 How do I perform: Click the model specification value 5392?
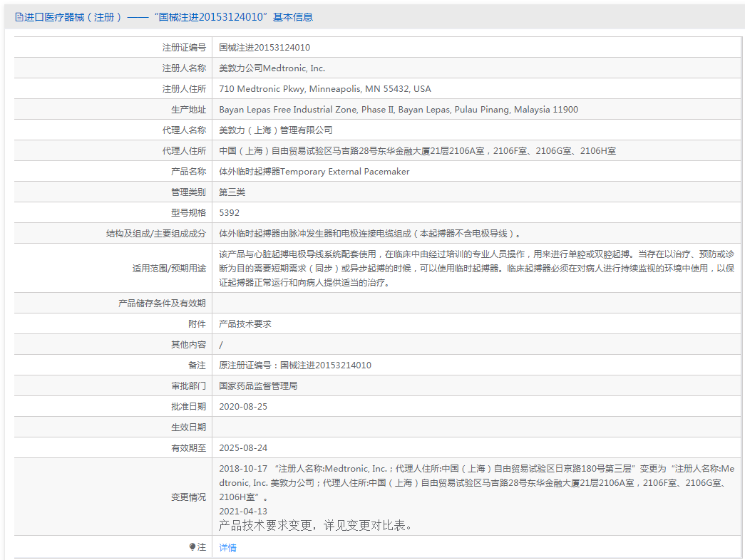229,213
